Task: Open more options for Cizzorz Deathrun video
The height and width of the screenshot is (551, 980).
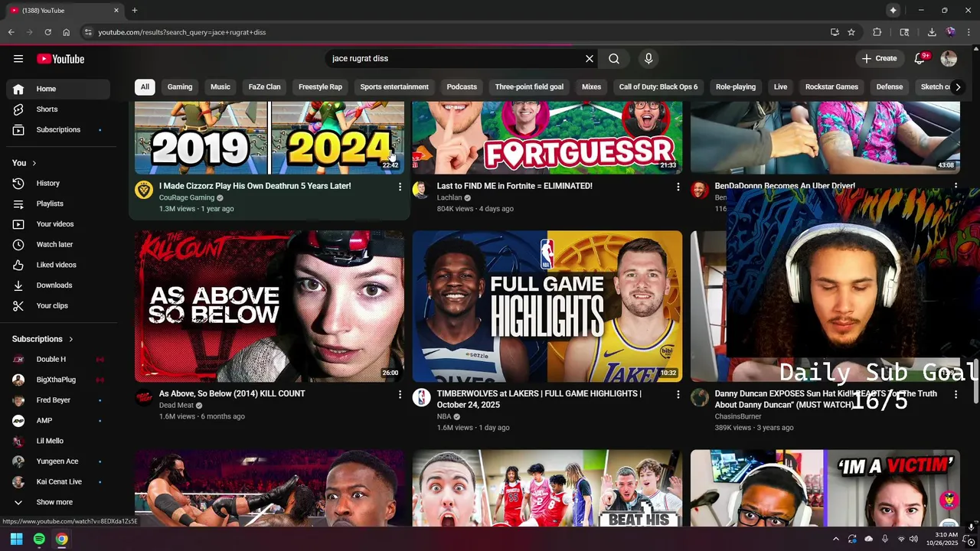Action: [x=400, y=187]
